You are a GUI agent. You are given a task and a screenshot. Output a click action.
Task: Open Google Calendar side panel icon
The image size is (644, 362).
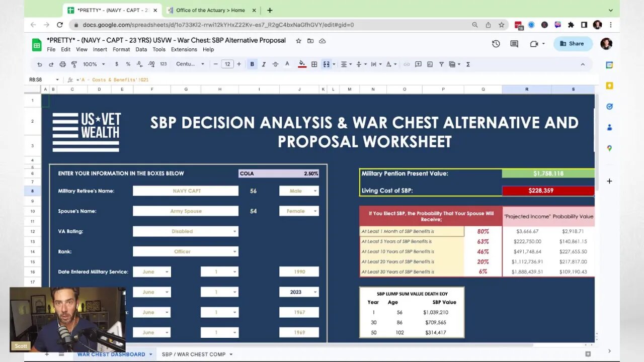click(609, 65)
